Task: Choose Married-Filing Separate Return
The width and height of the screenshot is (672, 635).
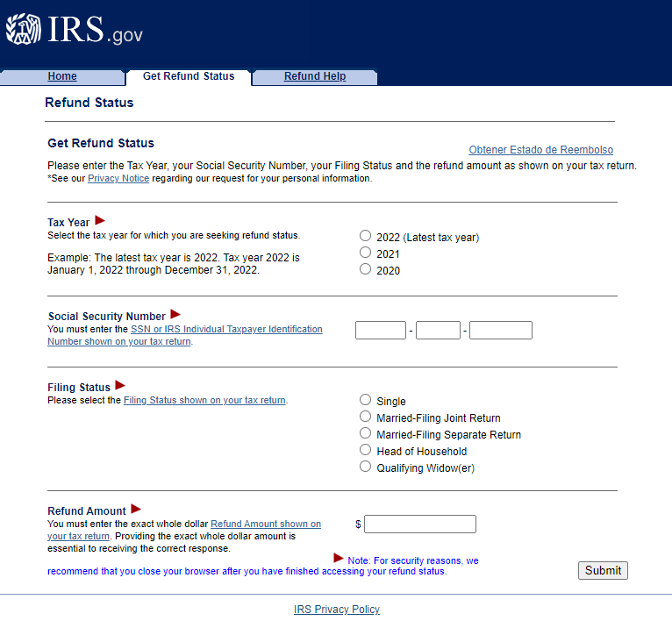Action: pos(365,433)
